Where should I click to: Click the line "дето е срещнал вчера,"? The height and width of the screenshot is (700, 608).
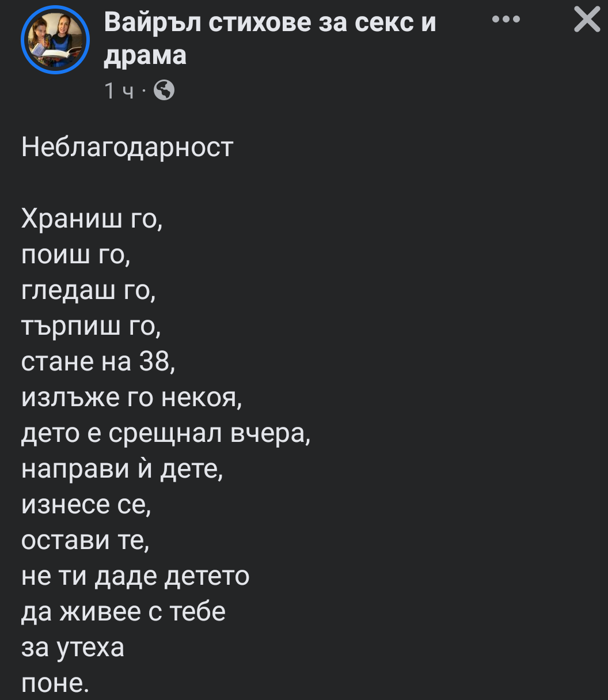click(x=166, y=433)
